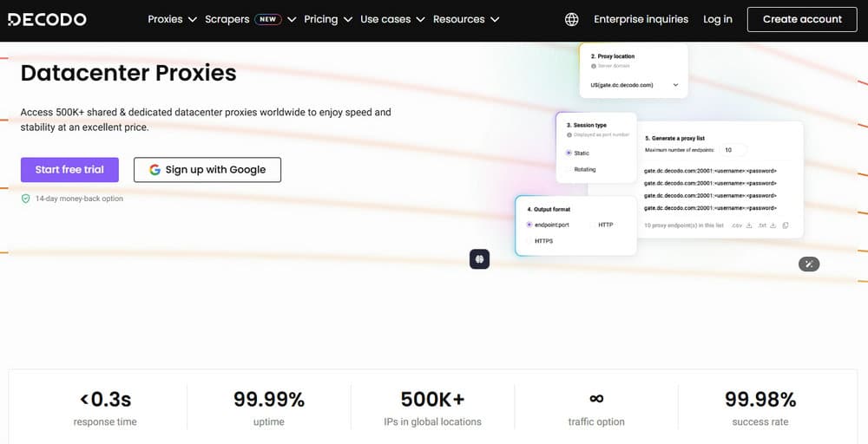The height and width of the screenshot is (444, 868).
Task: Click the '4. Output format' card title
Action: (549, 210)
